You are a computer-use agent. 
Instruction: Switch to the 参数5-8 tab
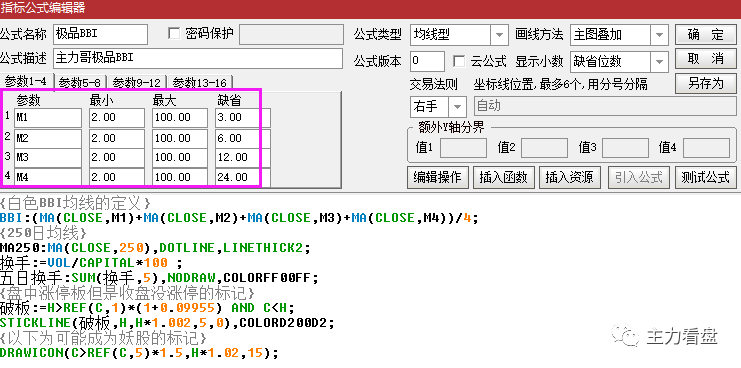[x=80, y=83]
